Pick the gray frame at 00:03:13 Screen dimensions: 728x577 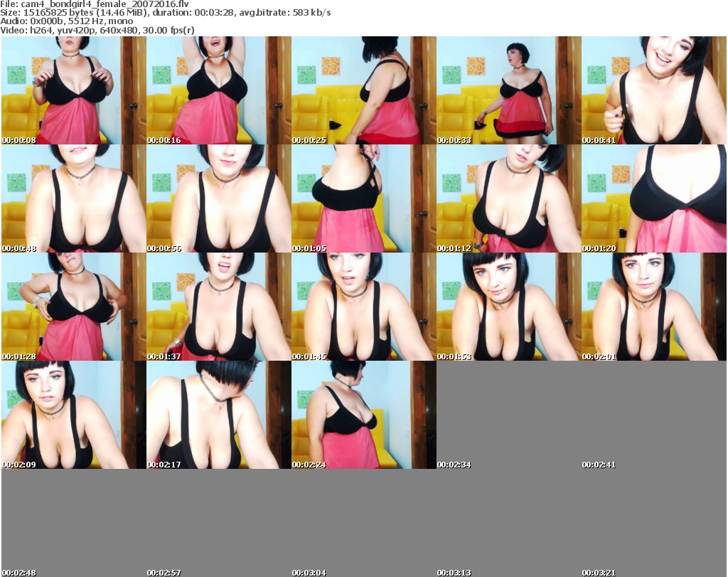coord(509,523)
